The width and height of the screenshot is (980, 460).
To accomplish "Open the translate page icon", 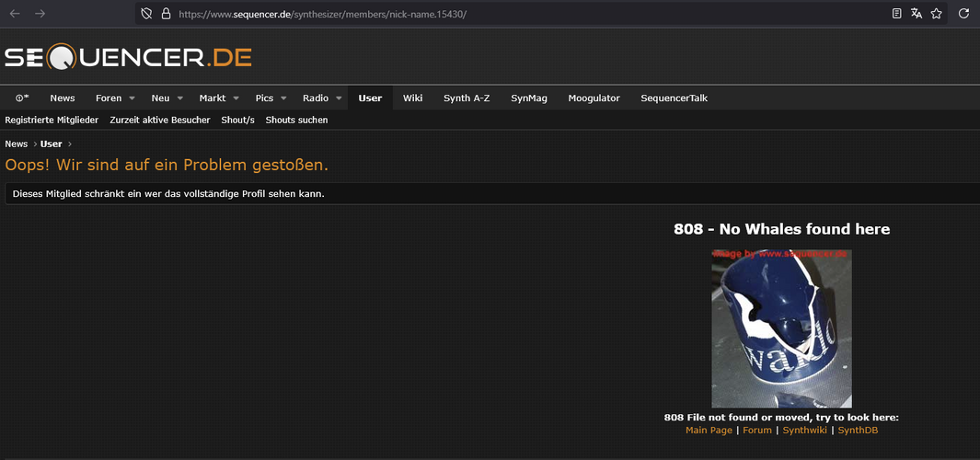I will [917, 13].
